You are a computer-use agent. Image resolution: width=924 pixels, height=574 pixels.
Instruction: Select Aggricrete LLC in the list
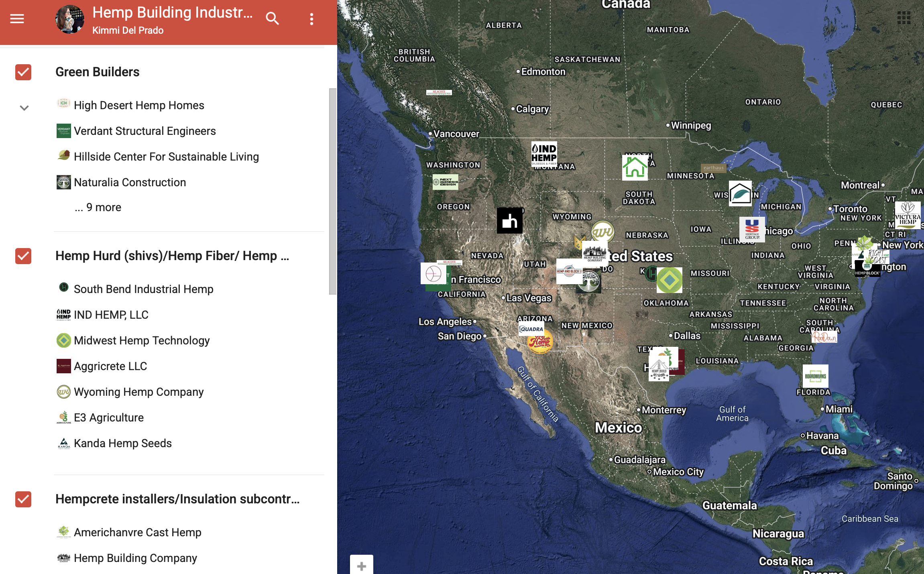click(110, 366)
